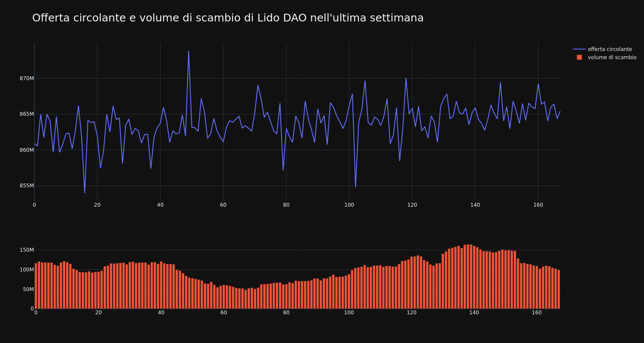This screenshot has height=343, width=644.
Task: Click the x-axis label 40 under line chart
Action: (160, 205)
